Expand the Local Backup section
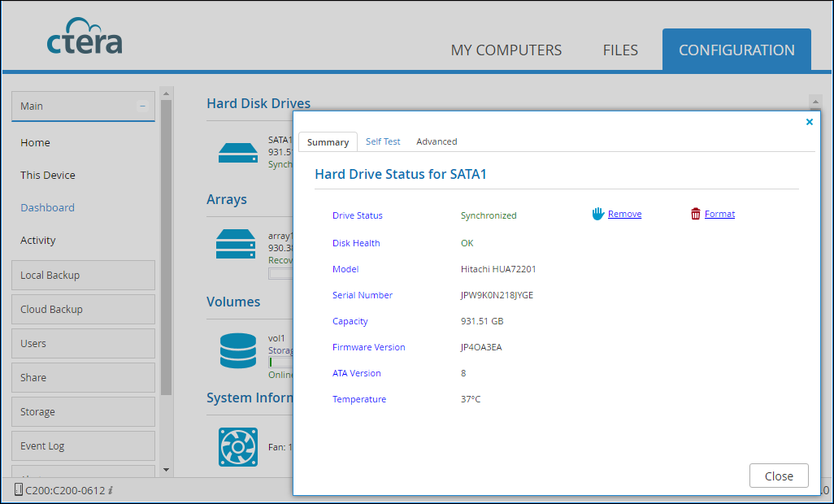Image resolution: width=834 pixels, height=504 pixels. click(x=84, y=275)
